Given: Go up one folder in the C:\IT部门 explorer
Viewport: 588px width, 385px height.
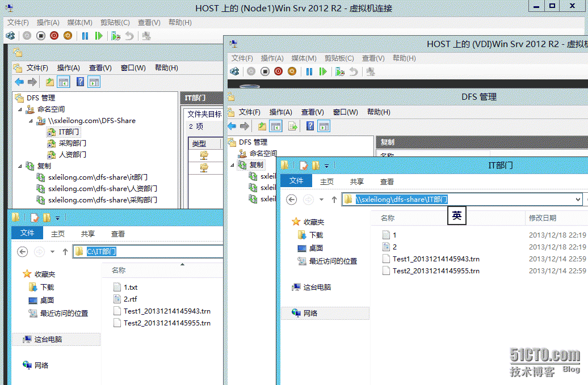Looking at the screenshot, I should [65, 252].
